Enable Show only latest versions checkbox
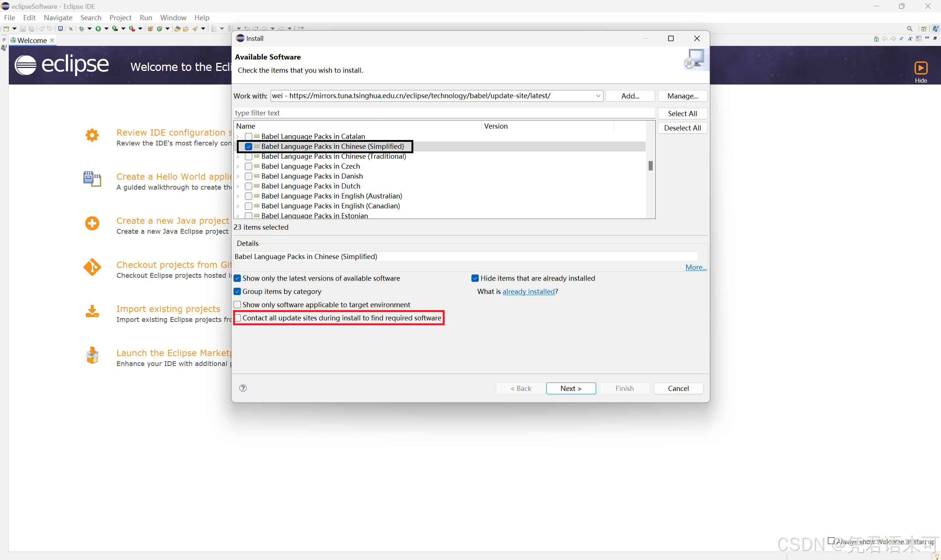Screen dimensions: 941x560 coord(238,278)
